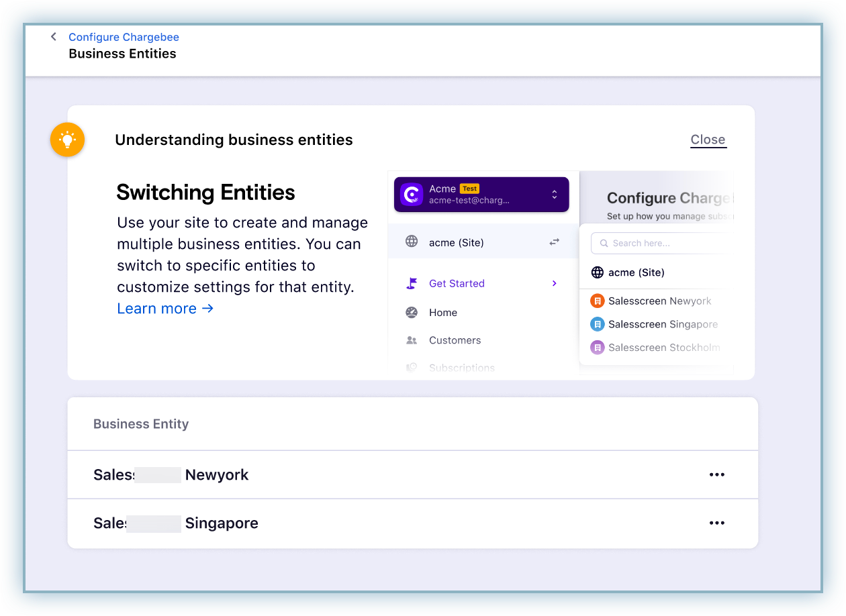The width and height of the screenshot is (846, 616).
Task: Open the Learn more link
Action: click(165, 309)
